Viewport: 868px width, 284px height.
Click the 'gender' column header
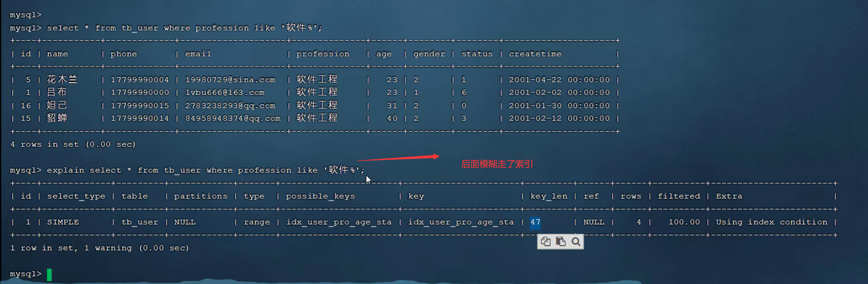click(429, 54)
